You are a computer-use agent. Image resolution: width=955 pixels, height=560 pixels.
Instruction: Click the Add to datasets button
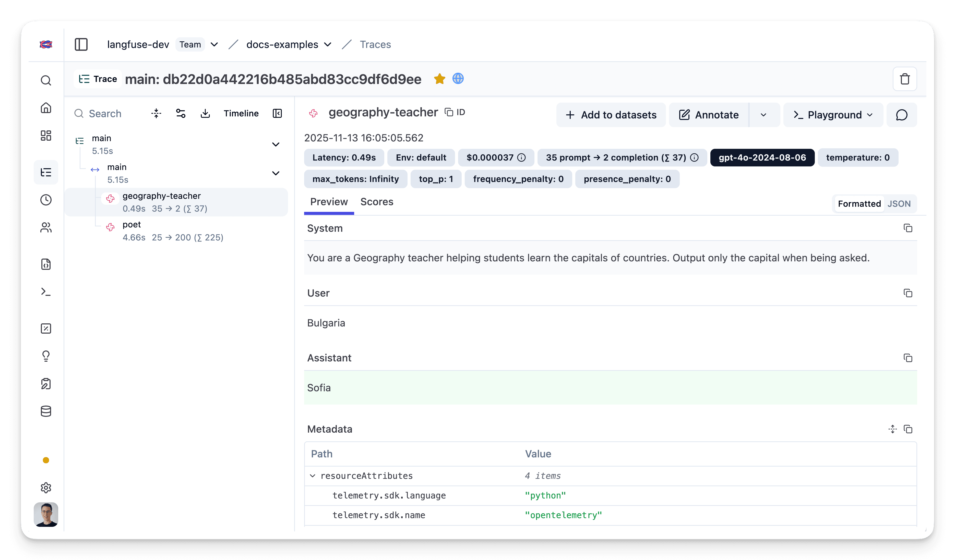(x=611, y=115)
